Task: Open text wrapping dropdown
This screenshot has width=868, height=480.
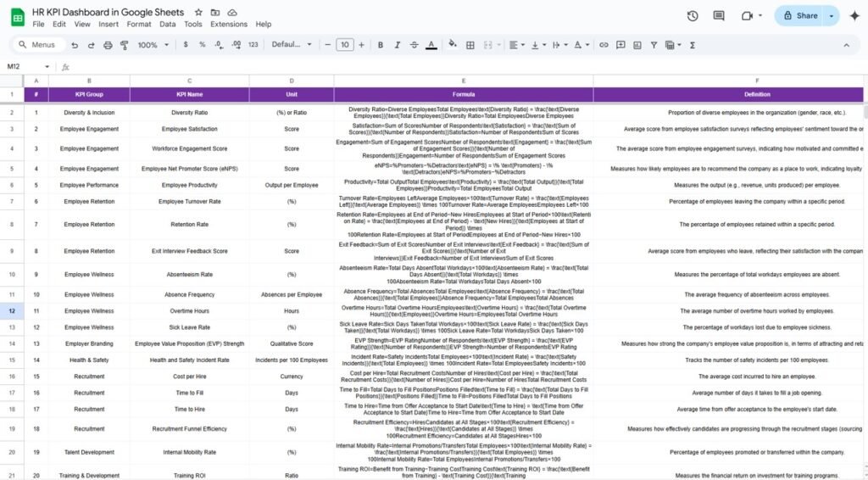Action: (x=559, y=45)
